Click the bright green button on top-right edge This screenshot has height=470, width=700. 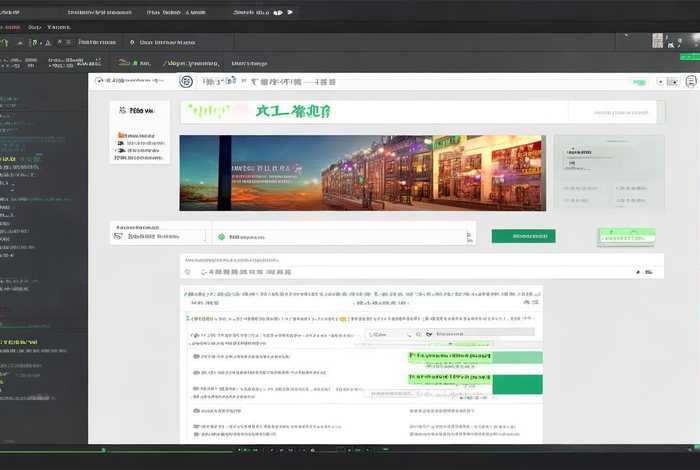coord(690,57)
